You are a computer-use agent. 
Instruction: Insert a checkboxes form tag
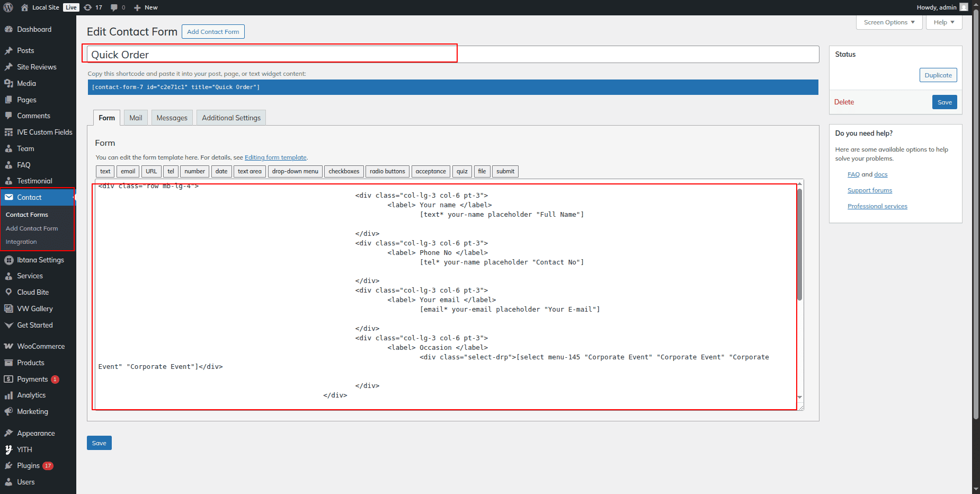[x=344, y=171]
